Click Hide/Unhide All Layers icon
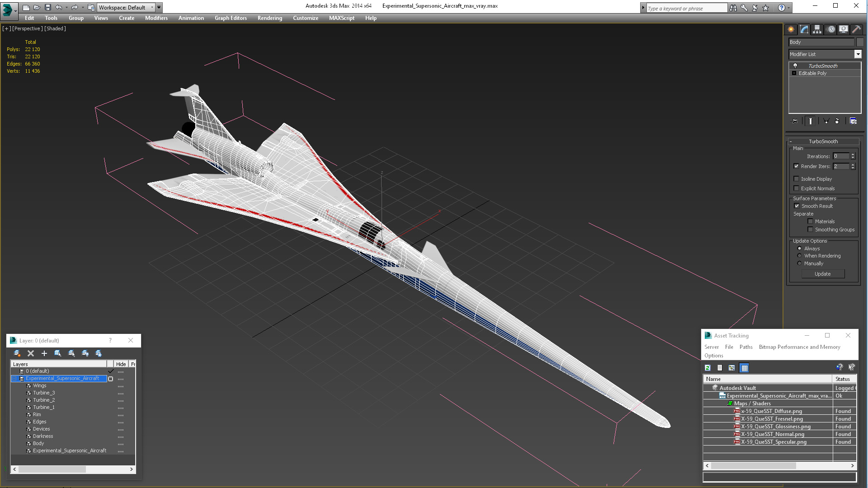Image resolution: width=868 pixels, height=488 pixels. [x=85, y=353]
